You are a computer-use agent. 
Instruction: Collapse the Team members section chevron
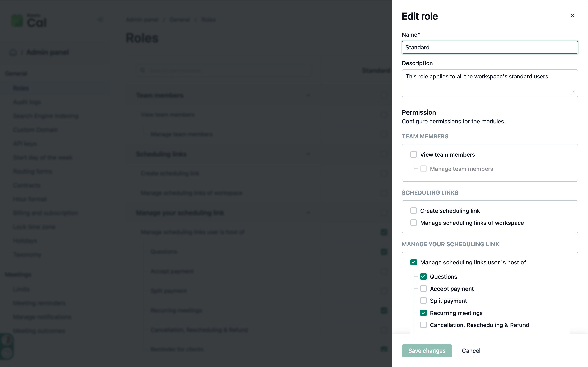[308, 95]
